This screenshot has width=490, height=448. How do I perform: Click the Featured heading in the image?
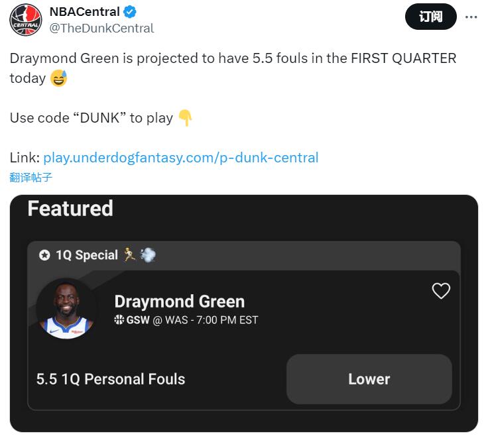pyautogui.click(x=70, y=209)
